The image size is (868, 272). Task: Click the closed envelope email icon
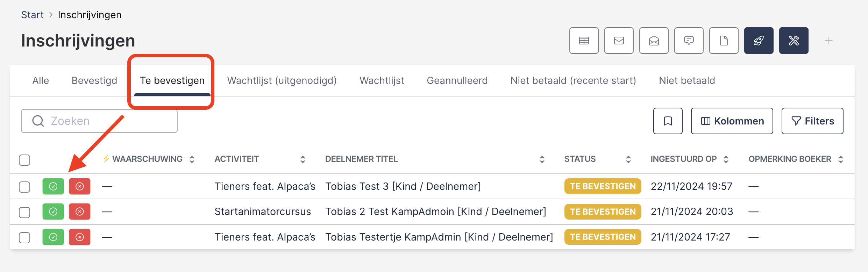click(x=619, y=41)
